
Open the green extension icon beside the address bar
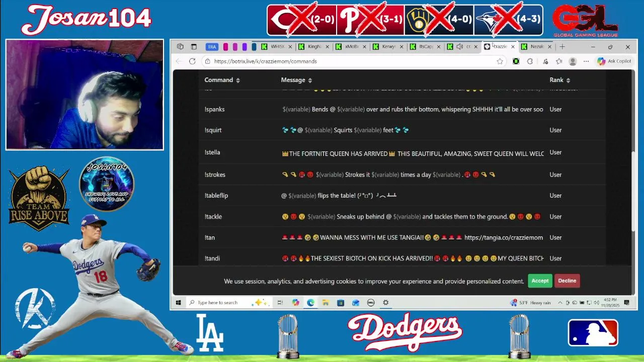coord(516,61)
